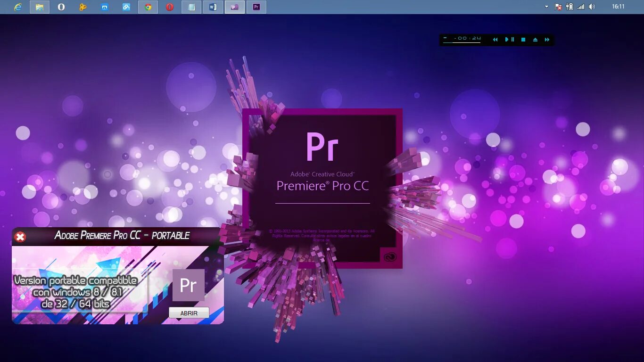Close the Adobe Premiere Pro CC portable launcher

point(20,237)
